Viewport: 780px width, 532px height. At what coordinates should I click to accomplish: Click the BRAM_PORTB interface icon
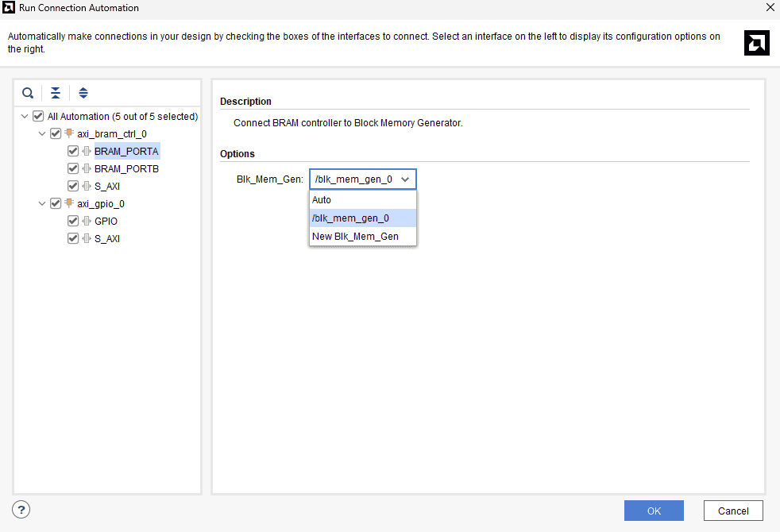[x=87, y=169]
